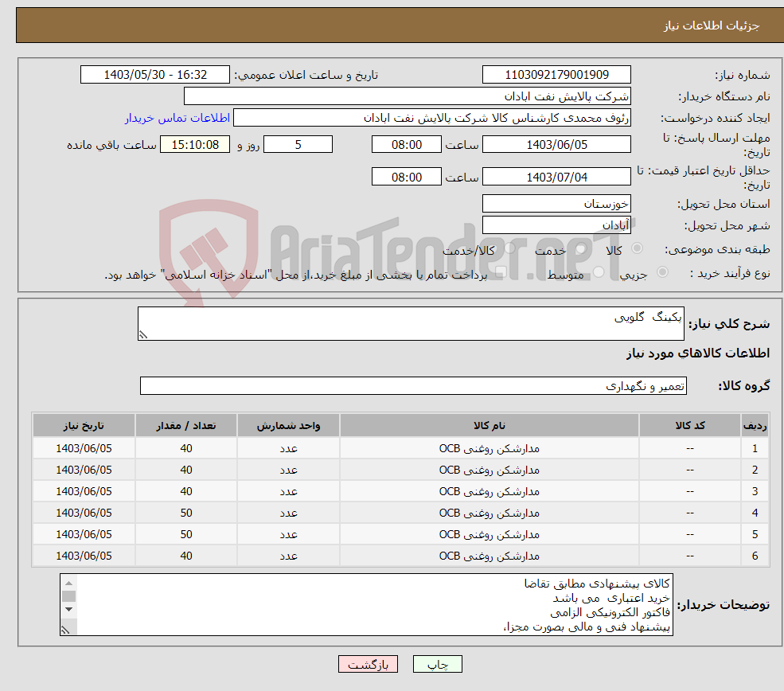Screen dimensions: 784x691
Task: Click the general description box پکینگ گلویی
Action: click(x=411, y=323)
